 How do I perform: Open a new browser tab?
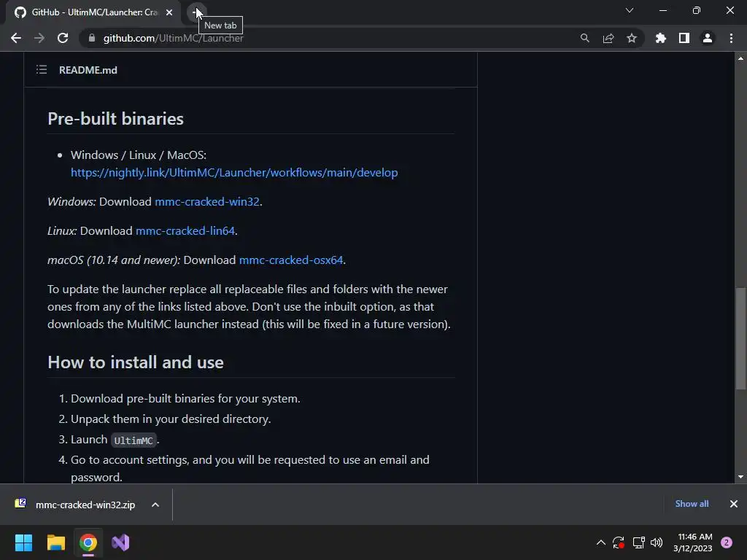[196, 12]
